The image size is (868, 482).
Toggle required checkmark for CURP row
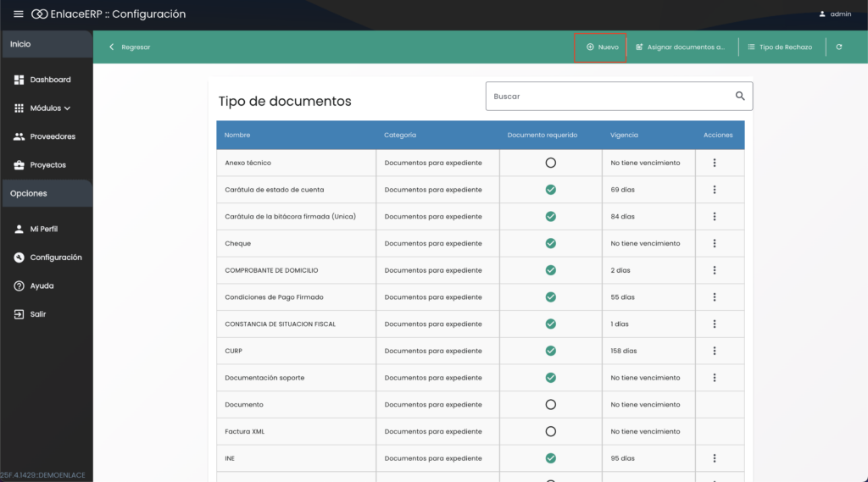(x=550, y=351)
